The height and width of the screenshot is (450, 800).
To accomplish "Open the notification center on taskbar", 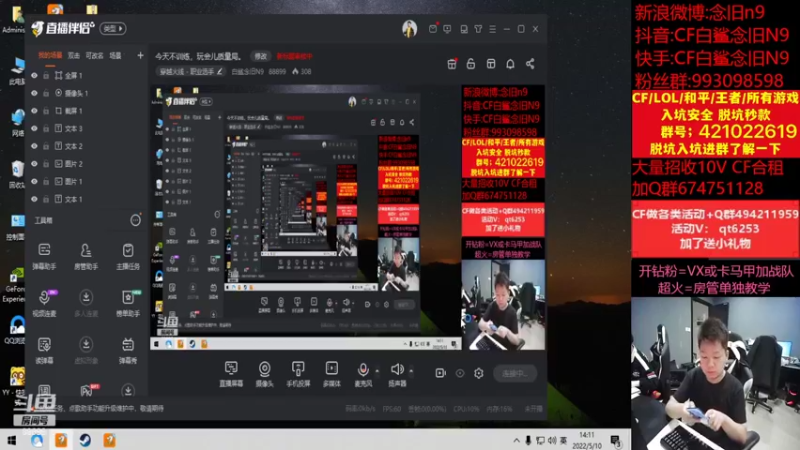I will click(x=616, y=440).
